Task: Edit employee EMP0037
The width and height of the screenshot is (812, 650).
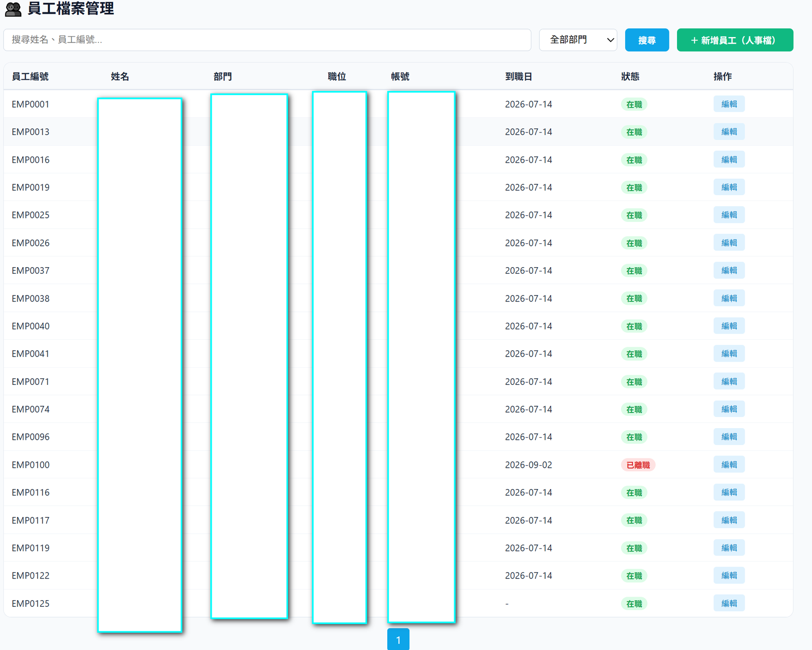Action: pos(729,270)
